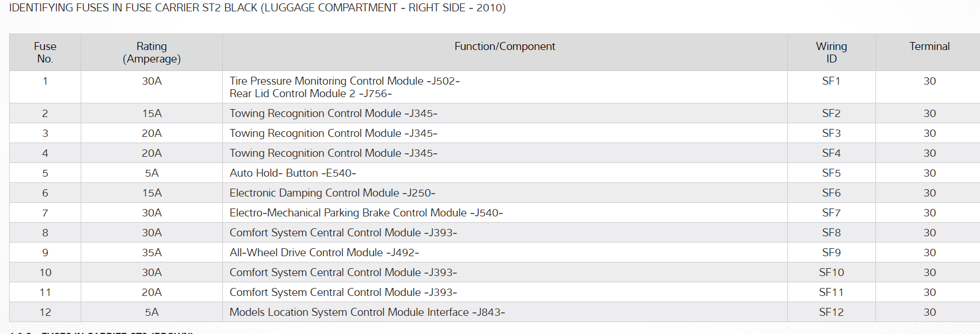The height and width of the screenshot is (334, 980).
Task: Click wiring ID SF7
Action: click(831, 213)
